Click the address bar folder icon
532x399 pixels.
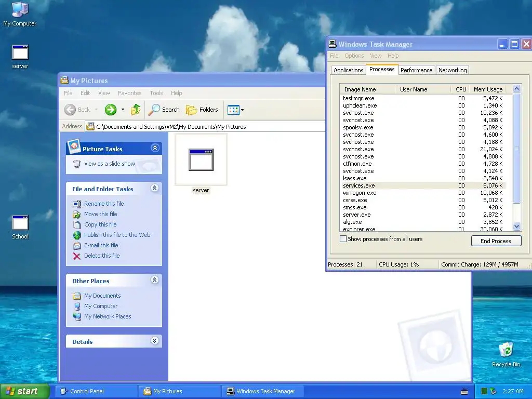[90, 127]
